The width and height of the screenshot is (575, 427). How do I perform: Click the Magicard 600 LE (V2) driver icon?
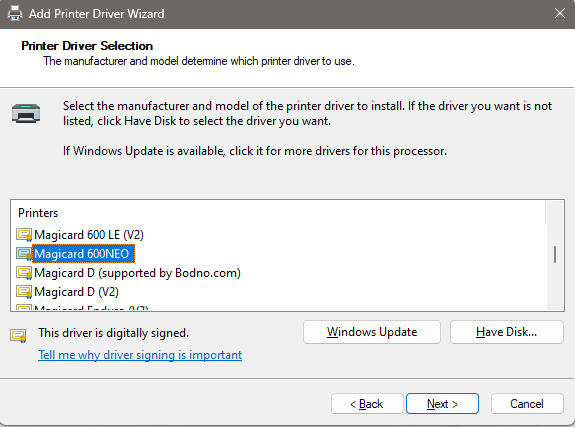(24, 235)
